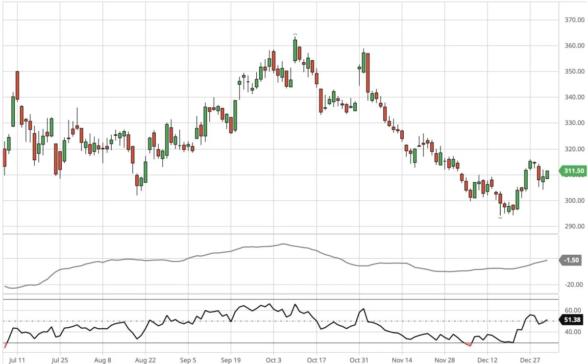Click the 290.00 price axis label
588x364 pixels.
[x=574, y=226]
